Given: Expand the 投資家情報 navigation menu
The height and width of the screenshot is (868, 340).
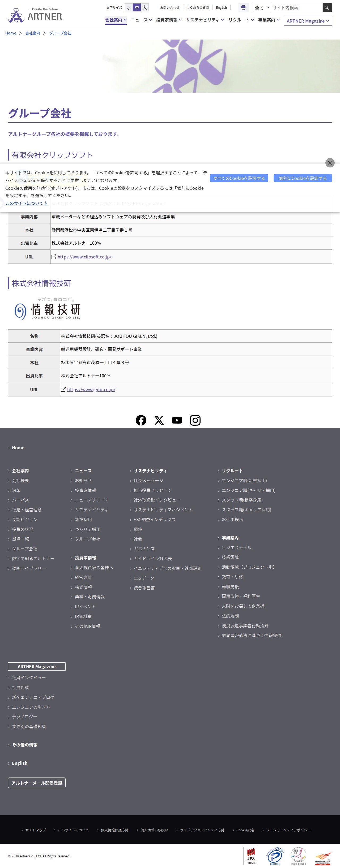Looking at the screenshot, I should (x=169, y=20).
